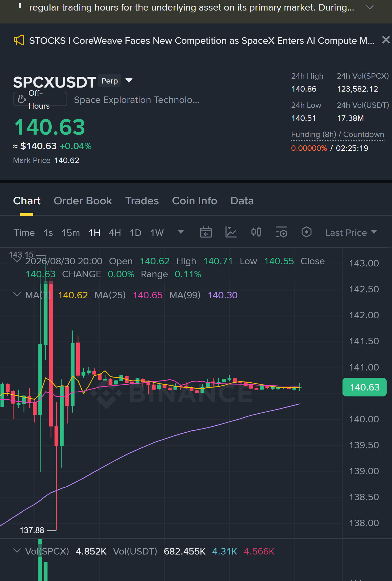This screenshot has width=392, height=581.
Task: Click the 24h Vol(USDT) value 17.38M
Action: [x=350, y=118]
